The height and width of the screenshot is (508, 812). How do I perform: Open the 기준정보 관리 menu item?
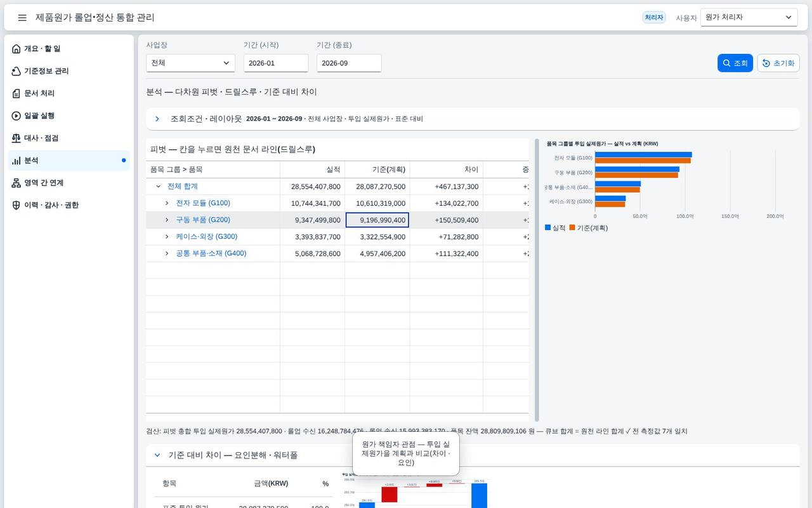coord(69,71)
